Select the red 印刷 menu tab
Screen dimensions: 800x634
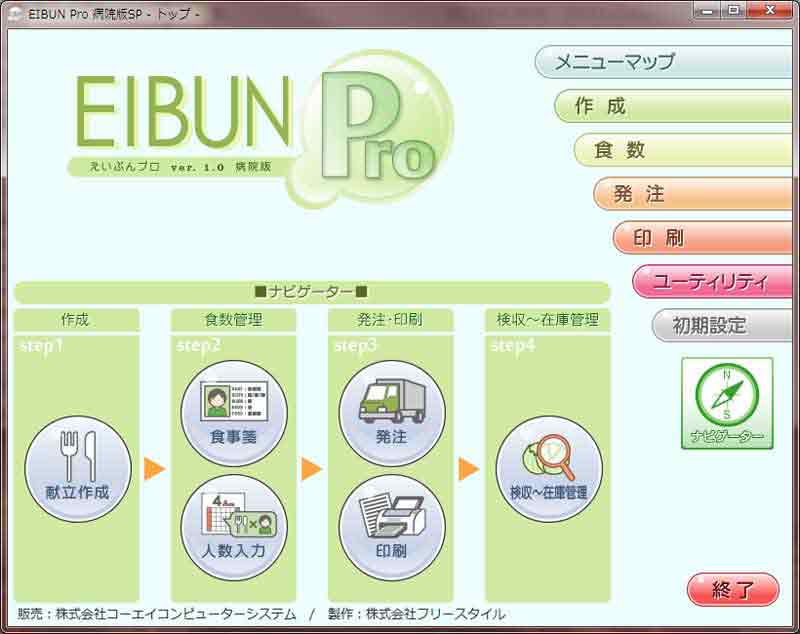click(703, 238)
